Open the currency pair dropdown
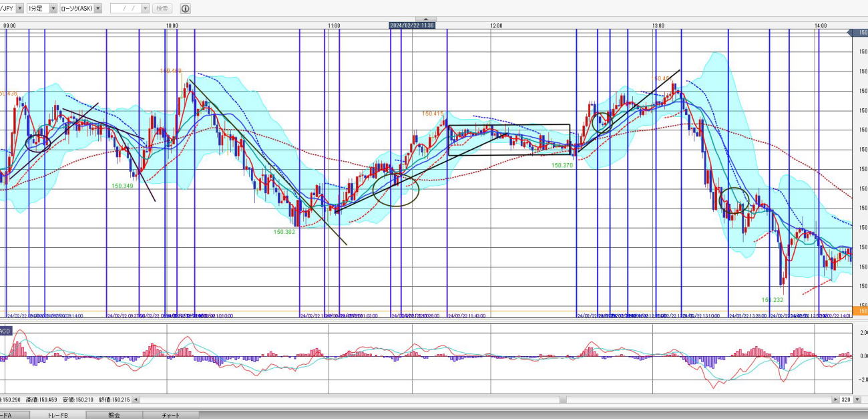The width and height of the screenshot is (868, 419). [x=19, y=9]
